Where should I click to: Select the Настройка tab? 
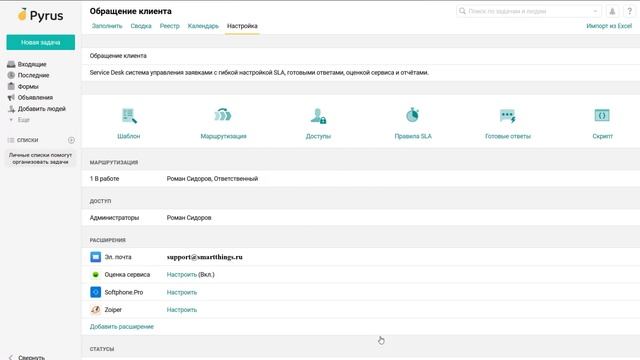point(242,26)
